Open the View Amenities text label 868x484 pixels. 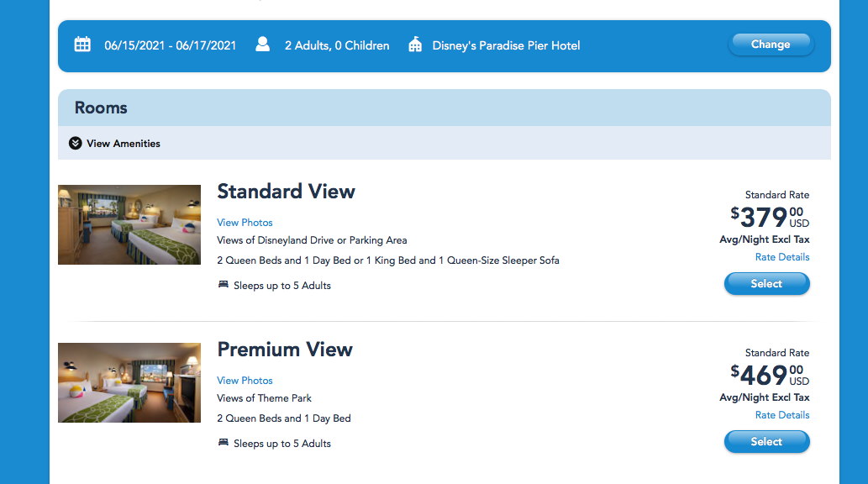[124, 144]
